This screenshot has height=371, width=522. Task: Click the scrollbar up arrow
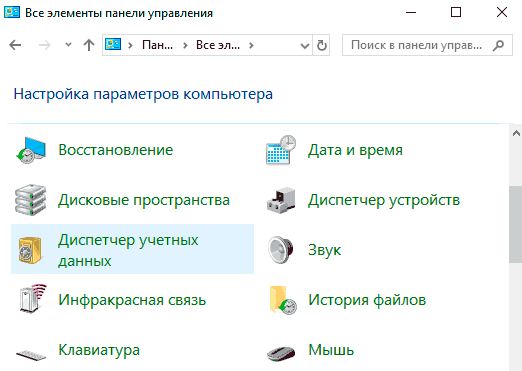(x=516, y=134)
